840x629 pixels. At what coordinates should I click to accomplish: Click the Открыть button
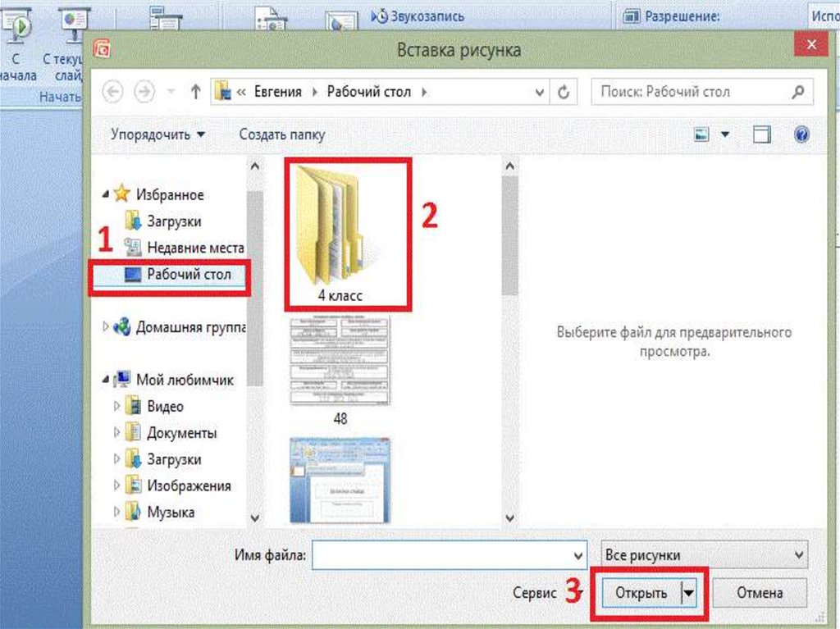(641, 593)
